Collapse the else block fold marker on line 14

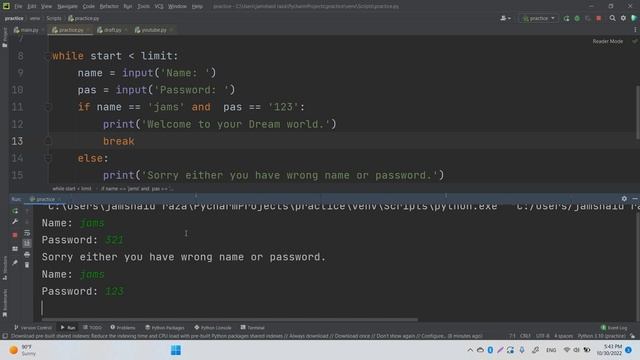tap(48, 158)
